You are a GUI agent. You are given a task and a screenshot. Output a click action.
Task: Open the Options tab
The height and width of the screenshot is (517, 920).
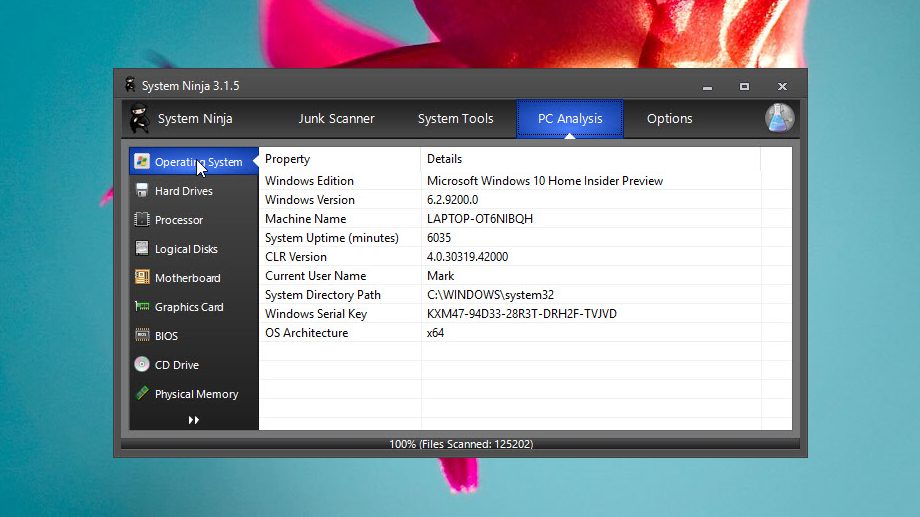click(x=669, y=119)
